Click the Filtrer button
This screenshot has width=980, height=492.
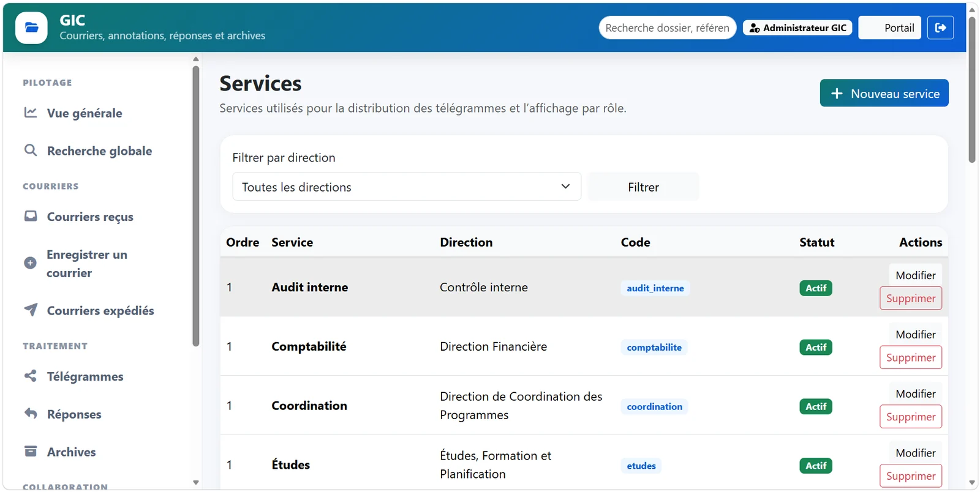(643, 187)
